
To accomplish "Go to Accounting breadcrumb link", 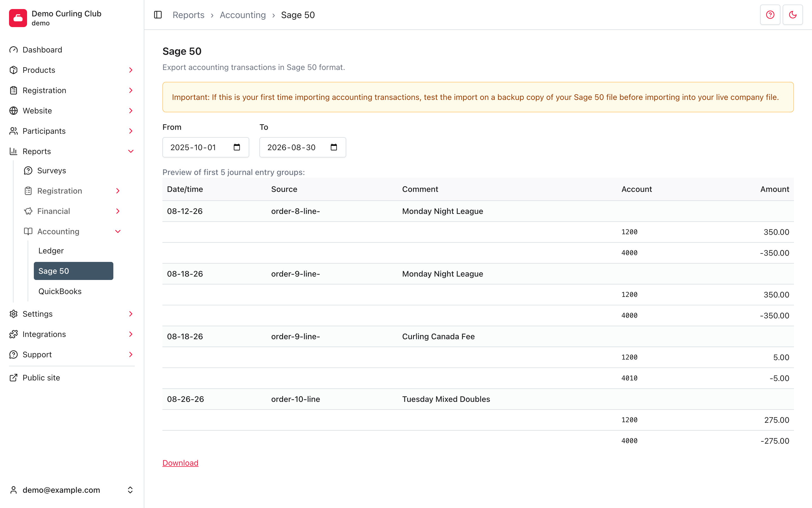I will click(242, 15).
